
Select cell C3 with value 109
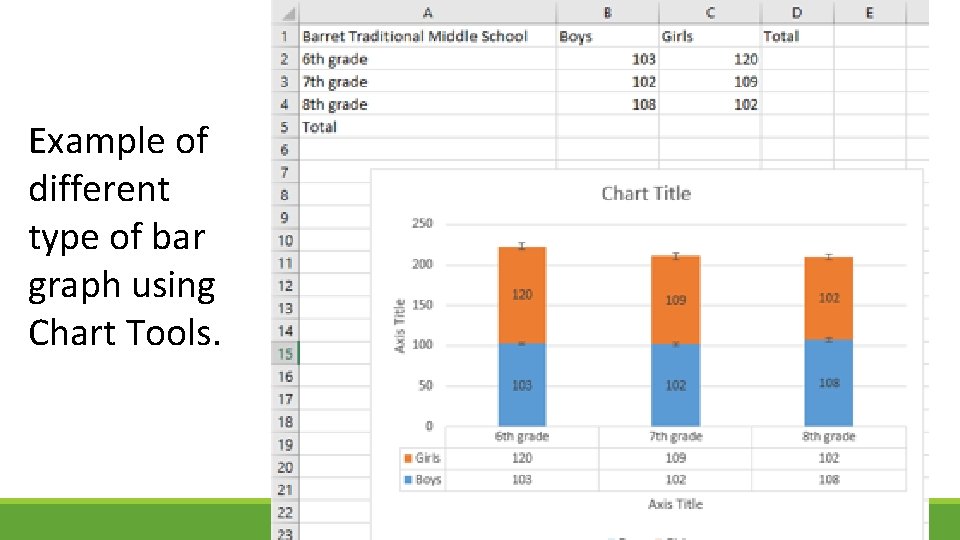(x=710, y=81)
